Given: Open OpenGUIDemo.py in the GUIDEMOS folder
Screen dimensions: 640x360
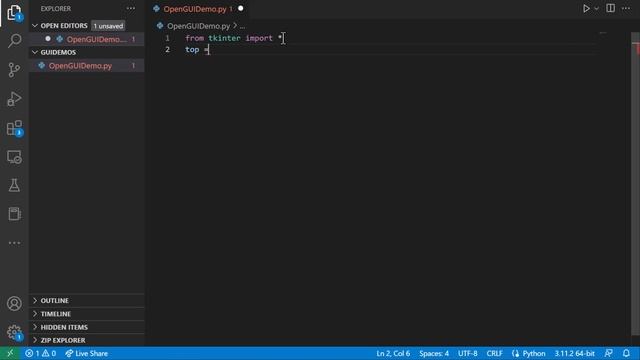Looking at the screenshot, I should pos(86,66).
